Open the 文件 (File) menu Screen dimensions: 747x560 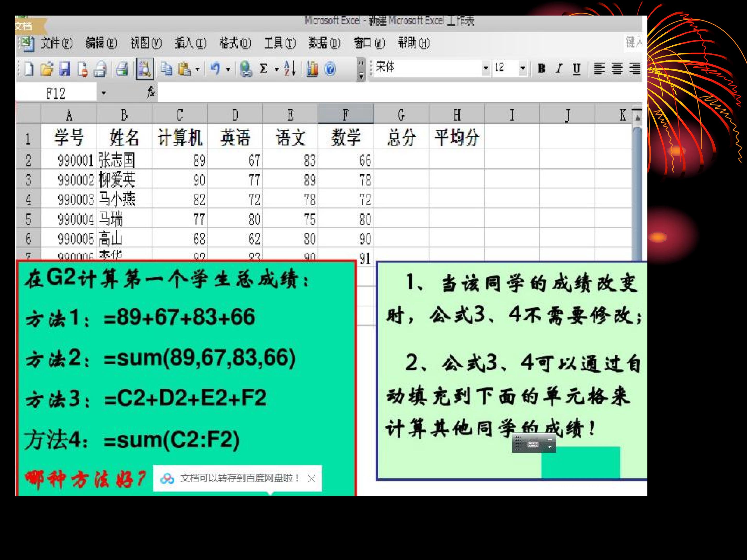[56, 43]
